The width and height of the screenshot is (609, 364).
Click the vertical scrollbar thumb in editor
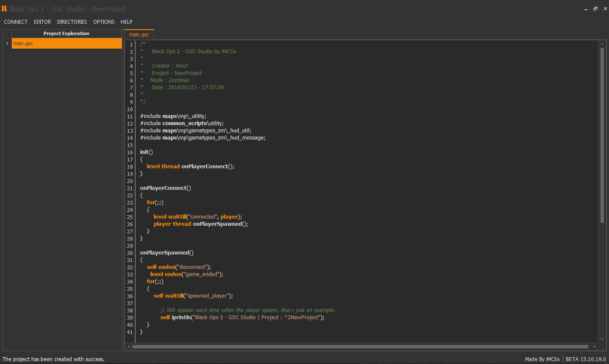click(602, 135)
